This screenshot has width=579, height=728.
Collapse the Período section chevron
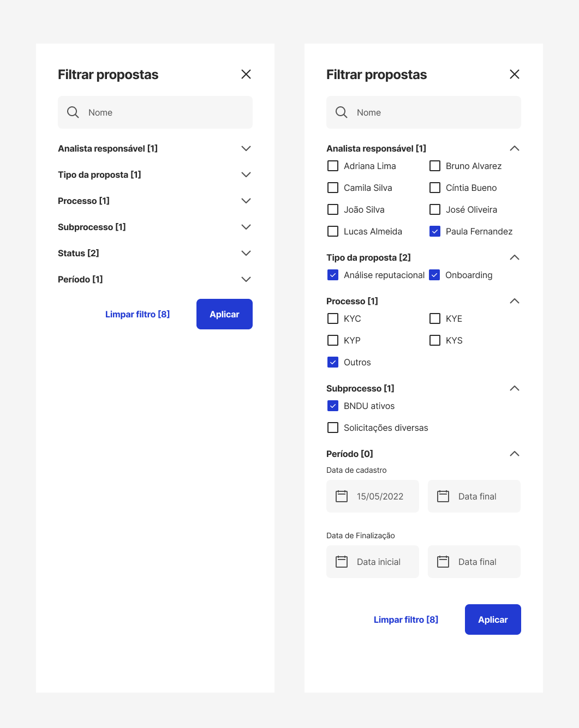click(x=515, y=454)
